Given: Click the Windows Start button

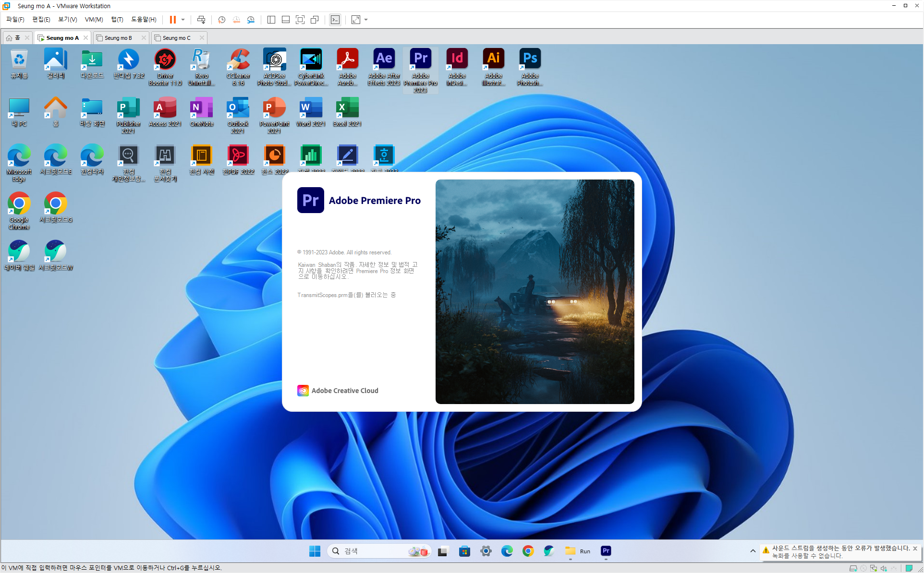Looking at the screenshot, I should click(x=315, y=551).
